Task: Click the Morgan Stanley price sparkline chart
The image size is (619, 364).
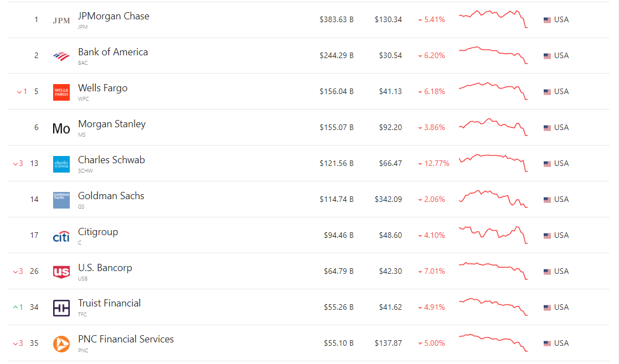Action: pos(493,127)
